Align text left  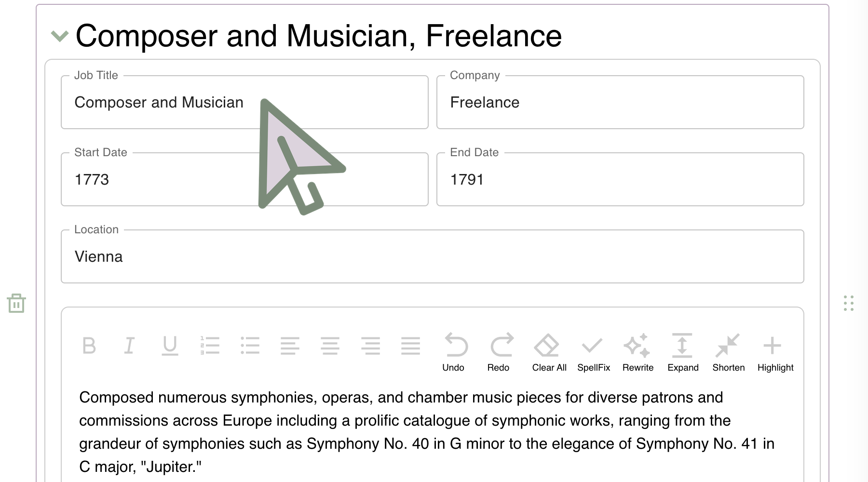click(x=290, y=346)
